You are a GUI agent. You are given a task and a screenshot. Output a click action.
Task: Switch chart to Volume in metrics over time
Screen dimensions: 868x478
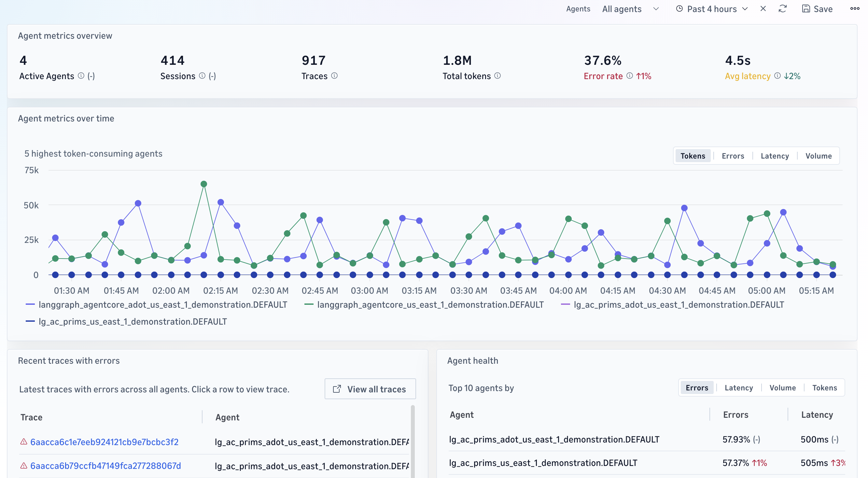(819, 156)
